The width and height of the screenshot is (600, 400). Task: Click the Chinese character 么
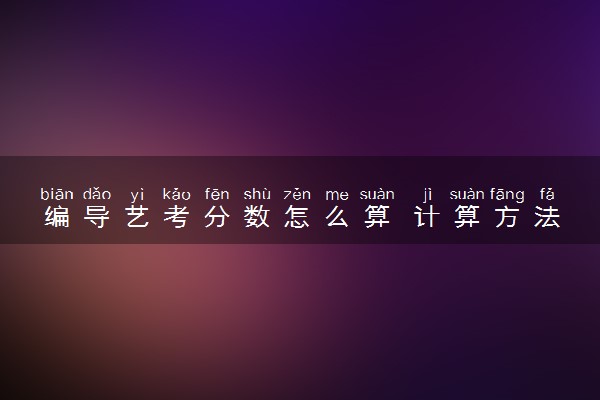tap(337, 217)
